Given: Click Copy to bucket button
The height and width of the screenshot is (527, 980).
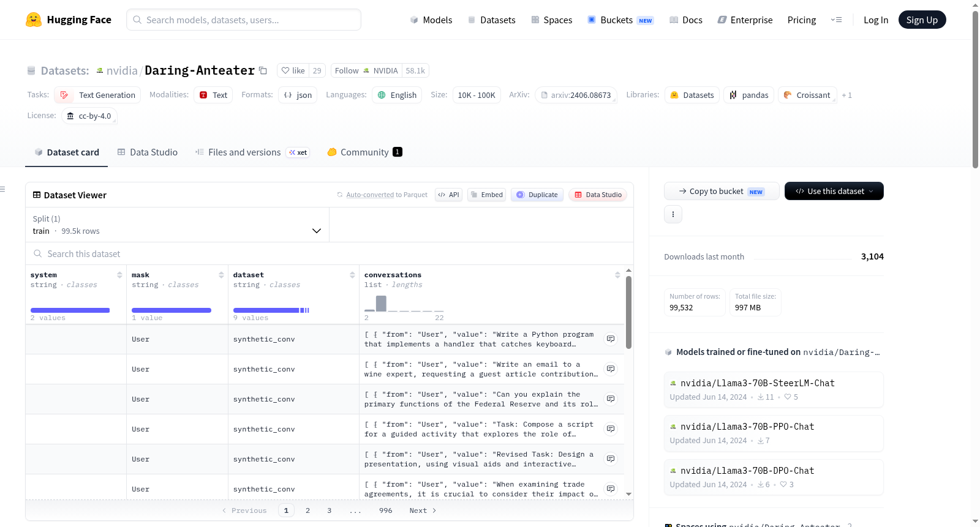Looking at the screenshot, I should point(722,191).
